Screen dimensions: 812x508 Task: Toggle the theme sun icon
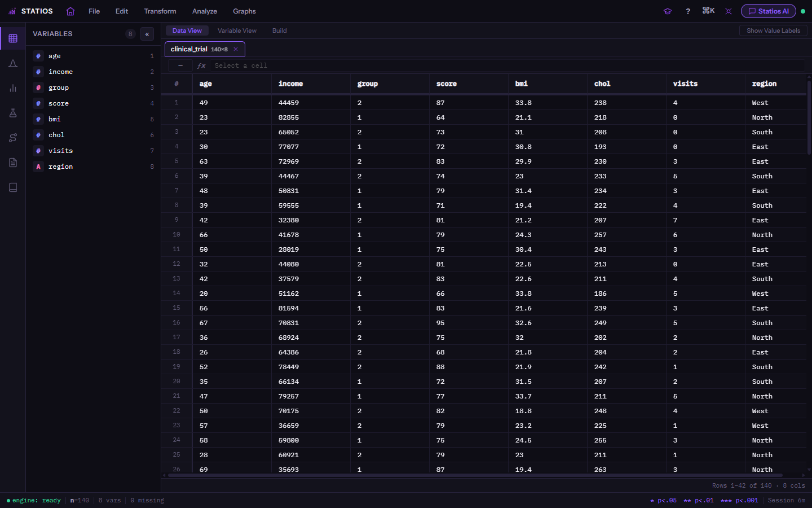click(729, 11)
